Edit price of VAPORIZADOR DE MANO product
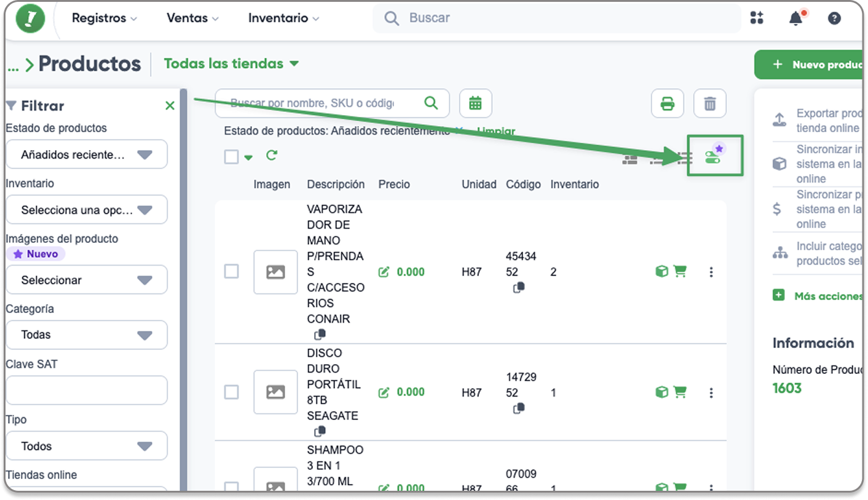The height and width of the screenshot is (500, 868). (x=384, y=272)
